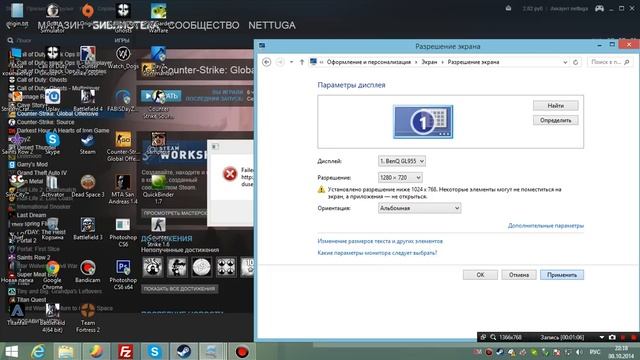Open NETTUGA profile tab in Steam
The width and height of the screenshot is (640, 360).
point(272,25)
